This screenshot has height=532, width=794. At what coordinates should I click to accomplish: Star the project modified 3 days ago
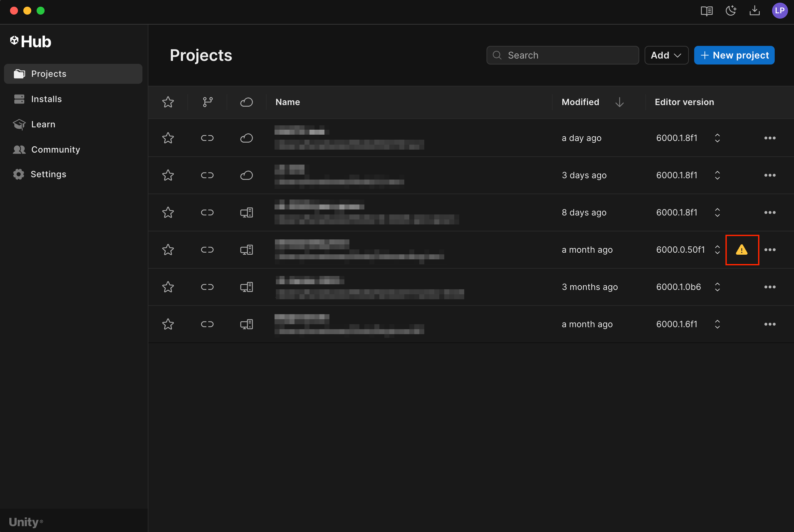tap(168, 176)
